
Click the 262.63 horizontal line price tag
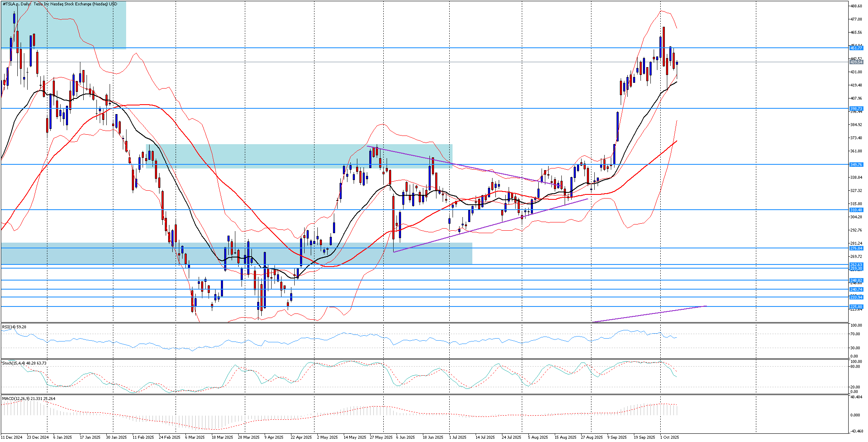click(856, 265)
